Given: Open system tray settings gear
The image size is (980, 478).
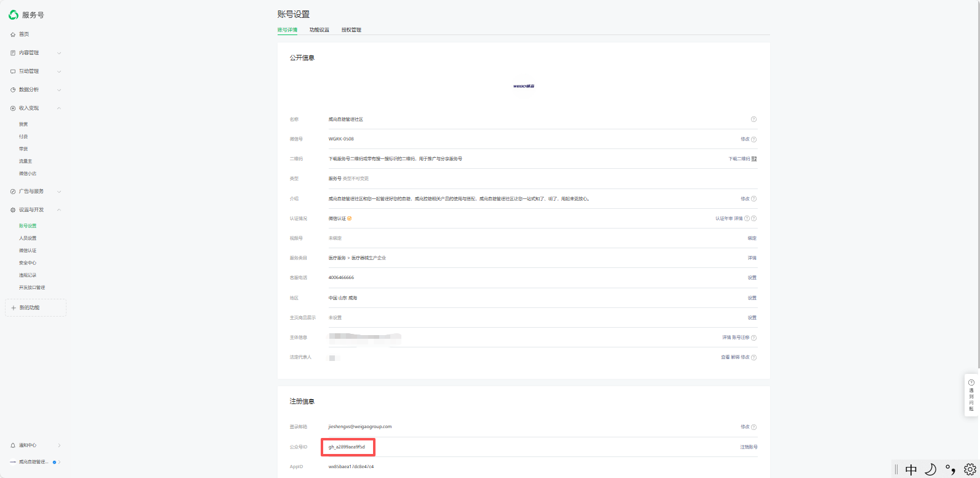Looking at the screenshot, I should [970, 470].
